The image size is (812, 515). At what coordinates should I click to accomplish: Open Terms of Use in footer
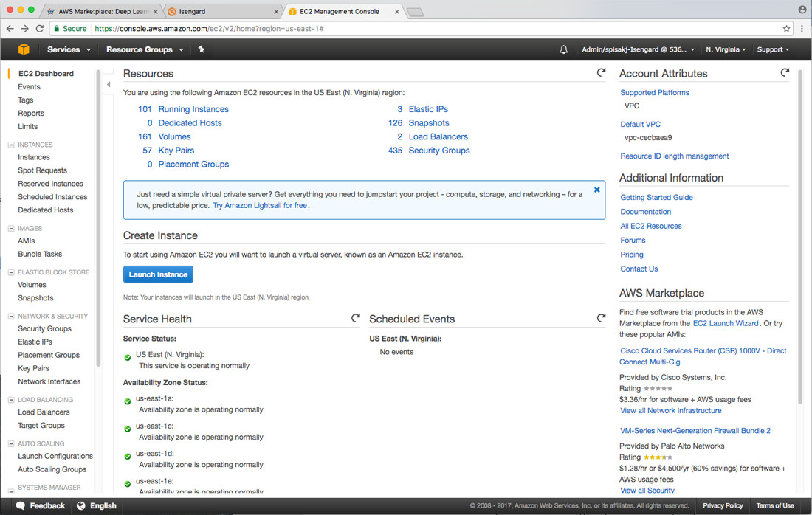[774, 505]
